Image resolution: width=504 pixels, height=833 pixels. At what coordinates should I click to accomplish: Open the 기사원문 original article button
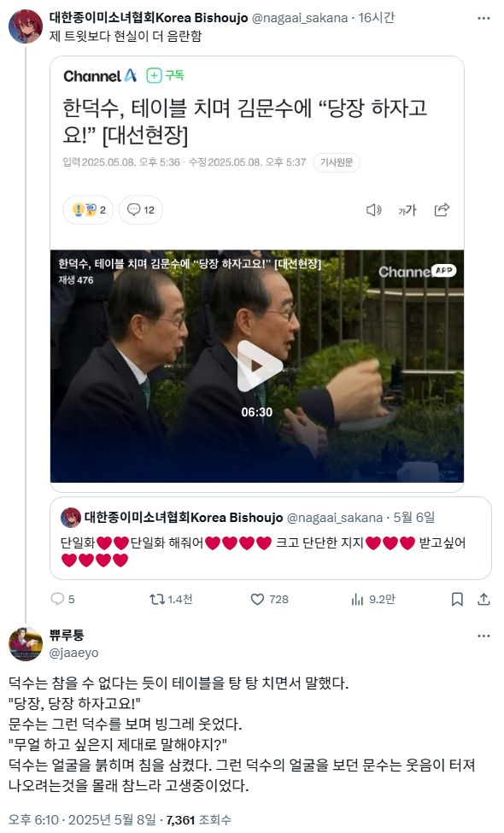pos(337,162)
